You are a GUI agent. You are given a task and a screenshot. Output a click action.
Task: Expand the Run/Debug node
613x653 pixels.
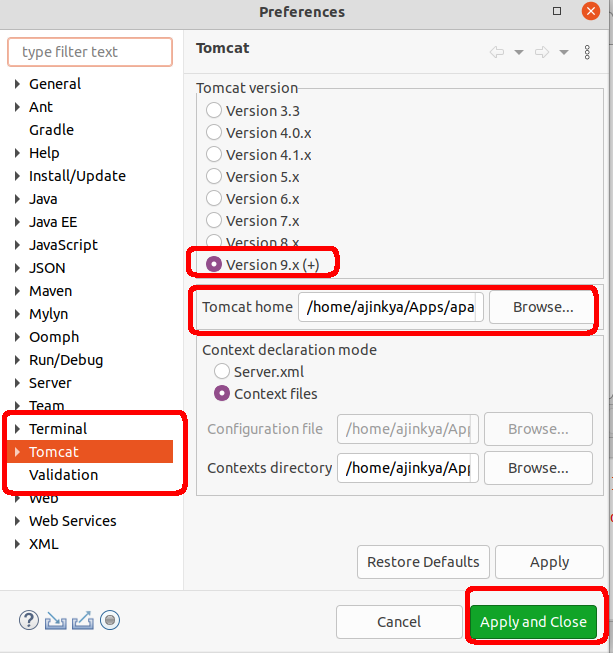pos(17,360)
